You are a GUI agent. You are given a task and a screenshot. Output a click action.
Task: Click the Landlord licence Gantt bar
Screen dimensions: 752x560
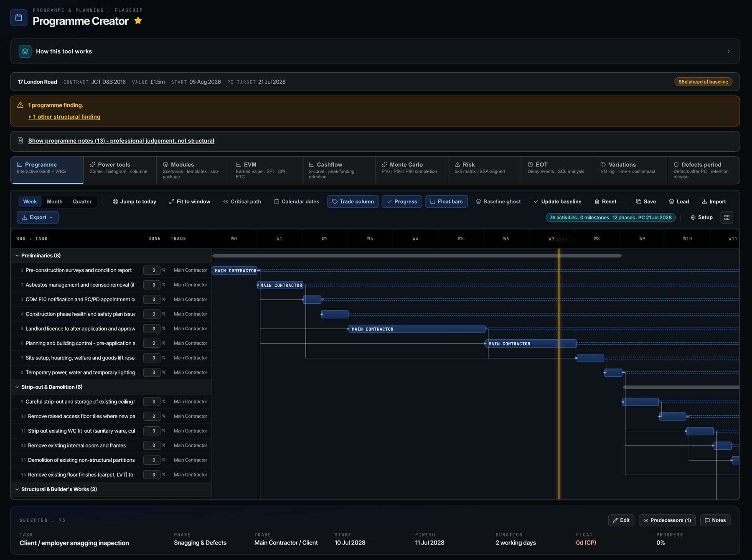click(417, 329)
